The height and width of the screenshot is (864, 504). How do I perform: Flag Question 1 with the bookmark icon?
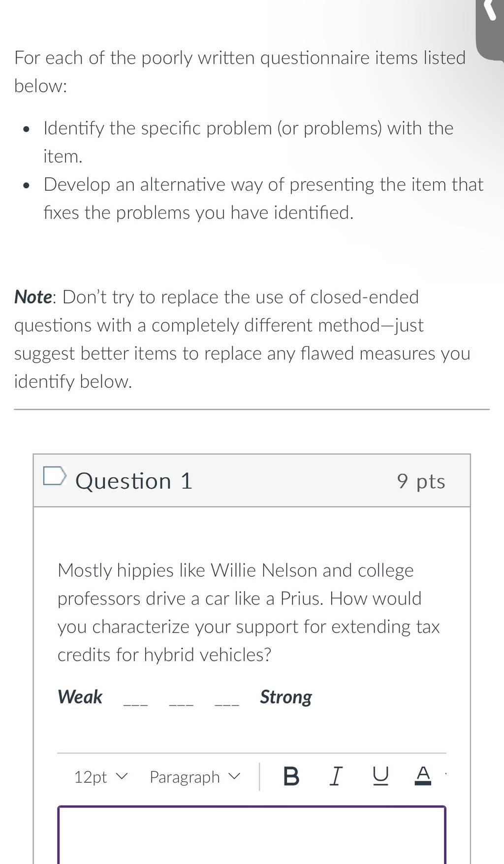[x=55, y=476]
